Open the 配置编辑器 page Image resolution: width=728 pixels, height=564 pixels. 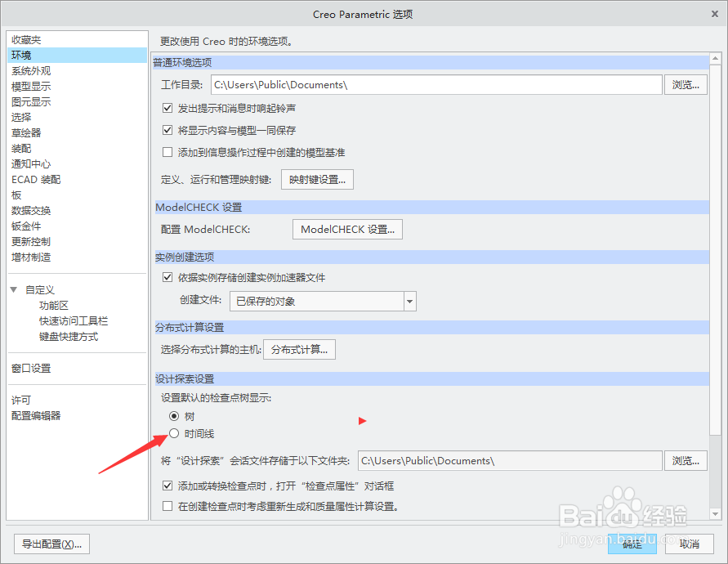pyautogui.click(x=36, y=416)
